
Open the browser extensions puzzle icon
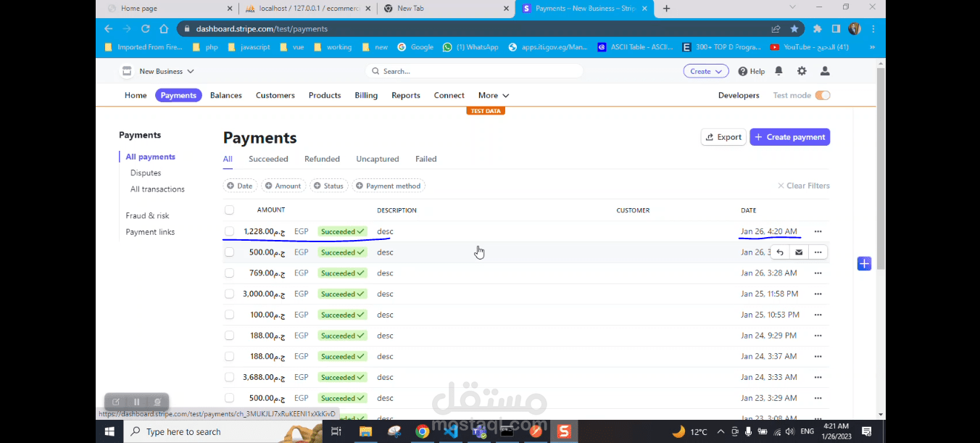(x=818, y=29)
